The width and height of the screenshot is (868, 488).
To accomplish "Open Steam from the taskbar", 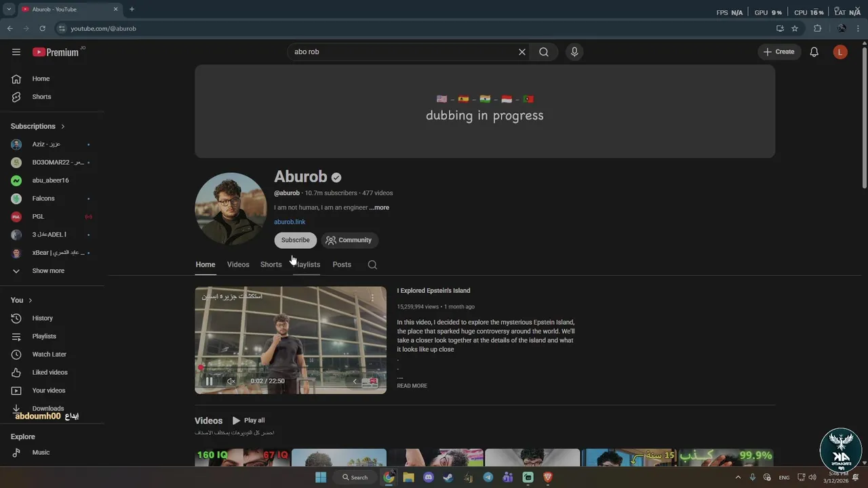I will pyautogui.click(x=448, y=477).
